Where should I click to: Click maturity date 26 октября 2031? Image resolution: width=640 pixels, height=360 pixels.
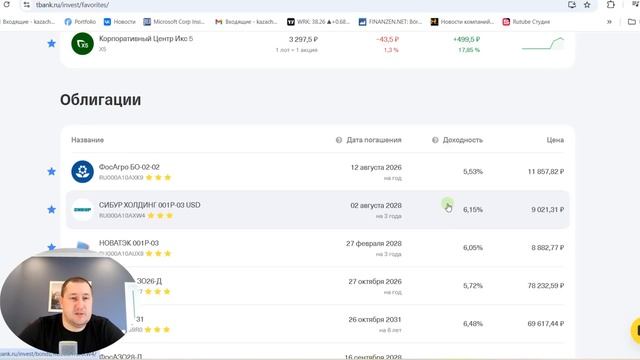375,319
